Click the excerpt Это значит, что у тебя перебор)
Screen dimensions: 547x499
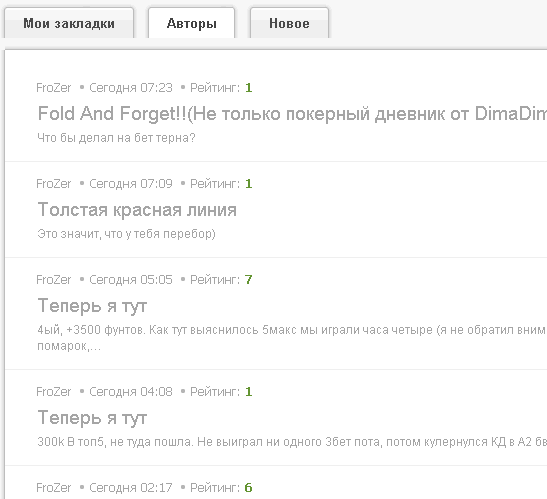(x=126, y=234)
